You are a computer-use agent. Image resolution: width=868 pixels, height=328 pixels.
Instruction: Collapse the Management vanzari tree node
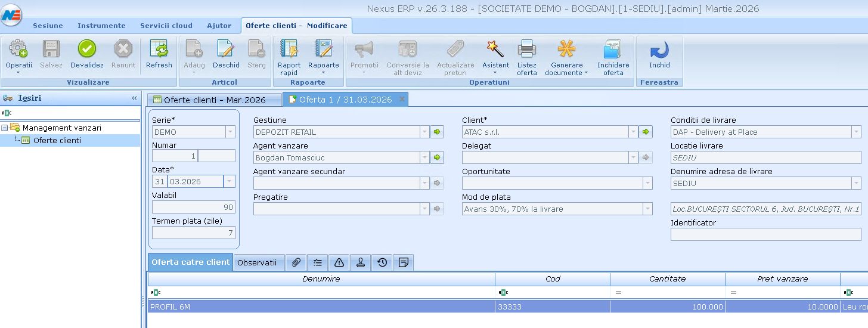[5, 128]
